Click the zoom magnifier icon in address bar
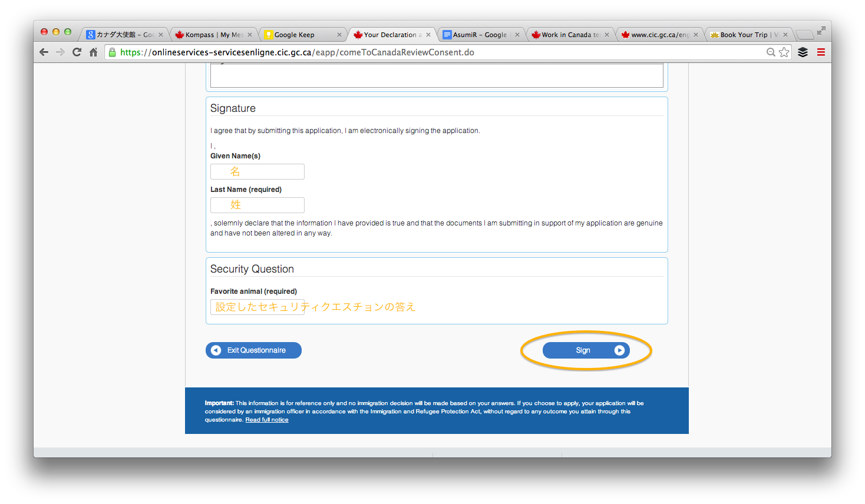The height and width of the screenshot is (504, 865). [770, 52]
